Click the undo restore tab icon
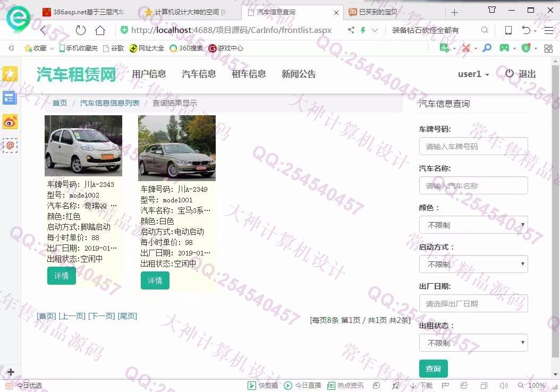The height and width of the screenshot is (392, 560). 525,30
